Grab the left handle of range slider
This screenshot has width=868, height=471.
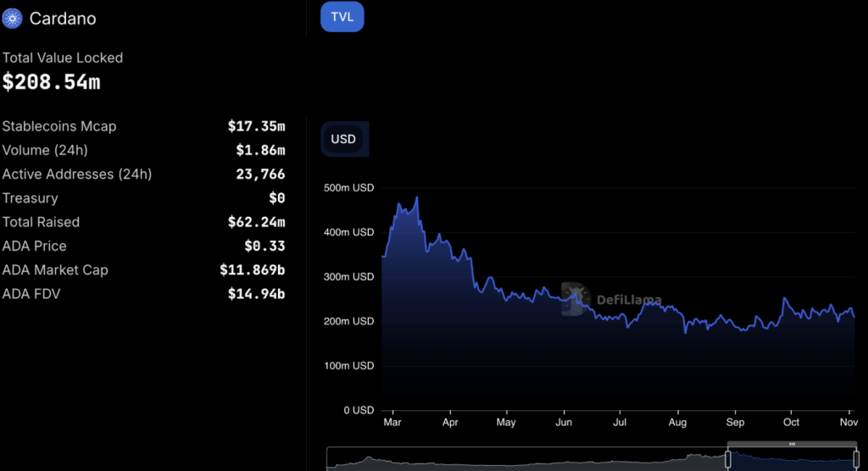[x=728, y=459]
